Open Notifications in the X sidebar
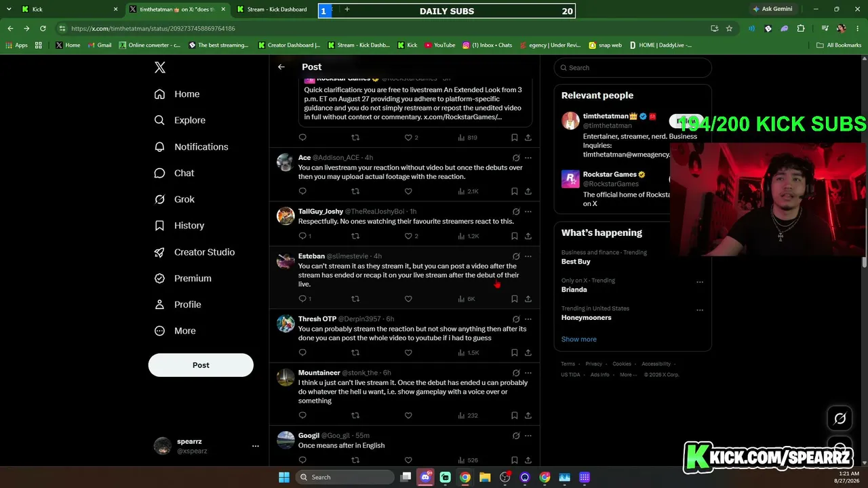868x488 pixels. tap(192, 146)
